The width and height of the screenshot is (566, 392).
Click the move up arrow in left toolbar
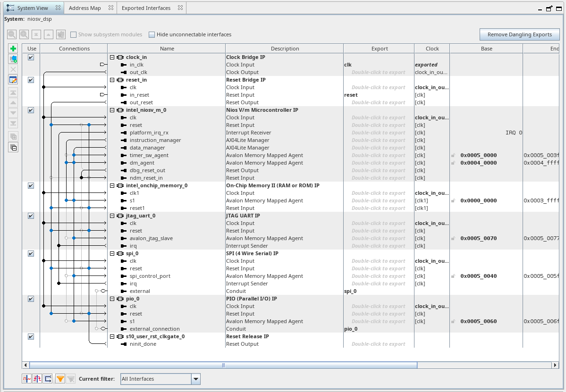coord(13,103)
